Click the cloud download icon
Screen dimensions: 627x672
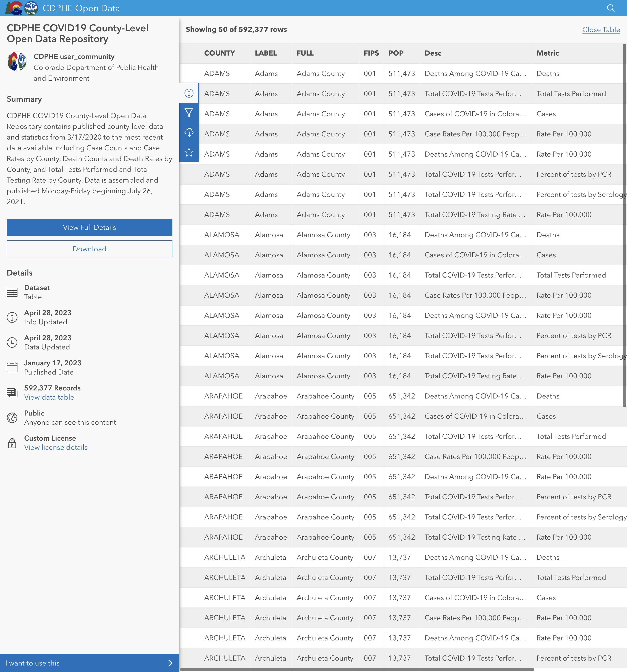click(189, 133)
